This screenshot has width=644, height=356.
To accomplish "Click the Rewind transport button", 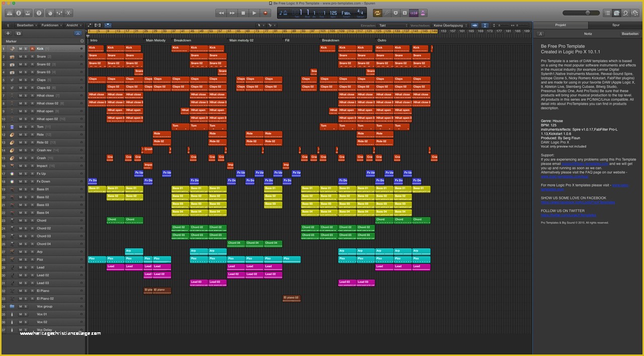I will (x=221, y=13).
